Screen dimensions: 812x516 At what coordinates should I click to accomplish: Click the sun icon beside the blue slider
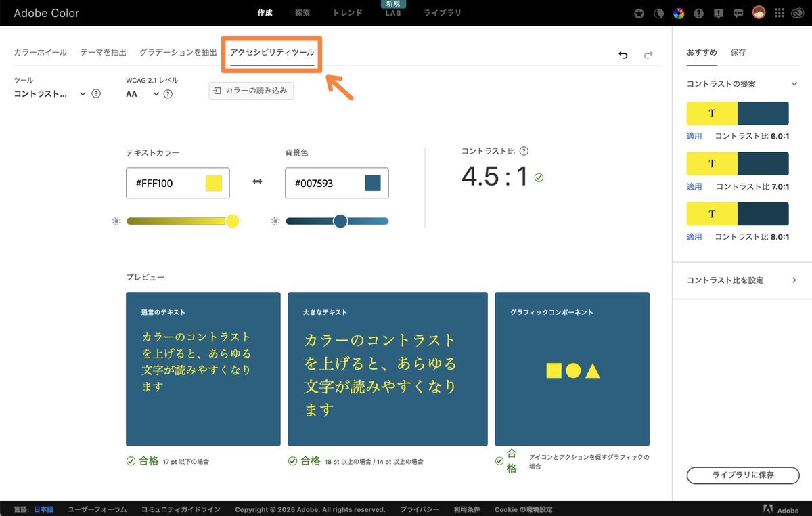click(x=275, y=221)
